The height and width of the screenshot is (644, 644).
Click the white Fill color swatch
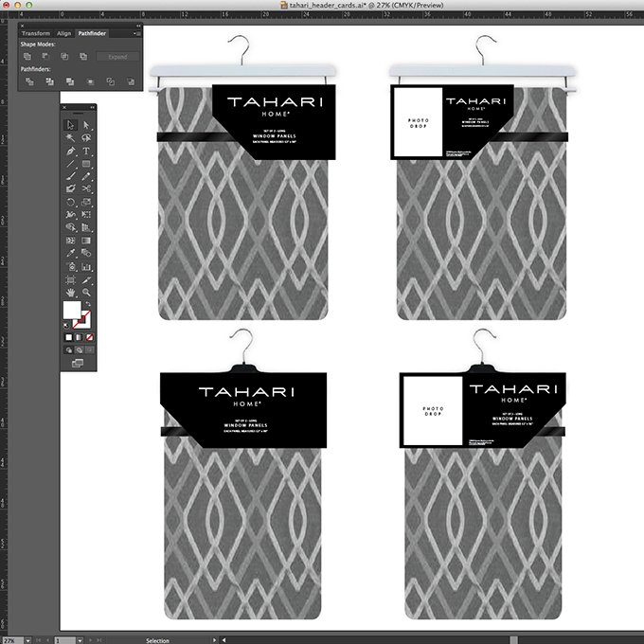click(72, 310)
